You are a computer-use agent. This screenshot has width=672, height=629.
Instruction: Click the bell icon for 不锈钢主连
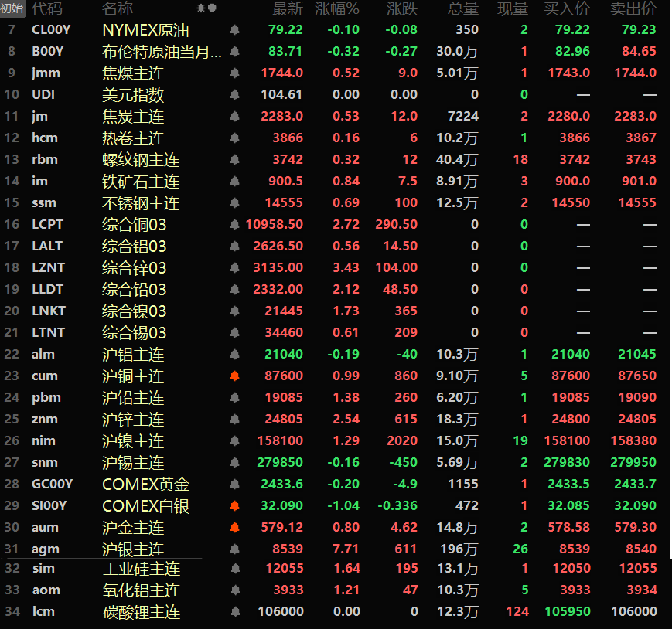point(234,203)
